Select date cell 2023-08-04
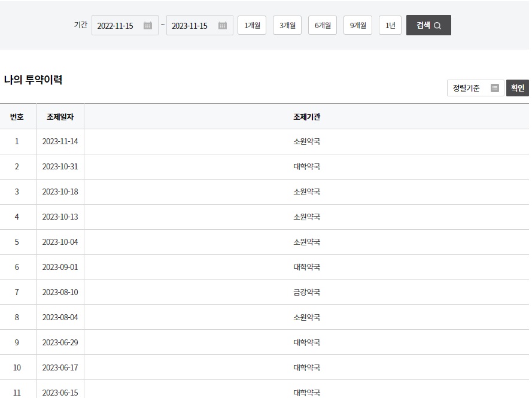This screenshot has width=532, height=398. pos(60,317)
